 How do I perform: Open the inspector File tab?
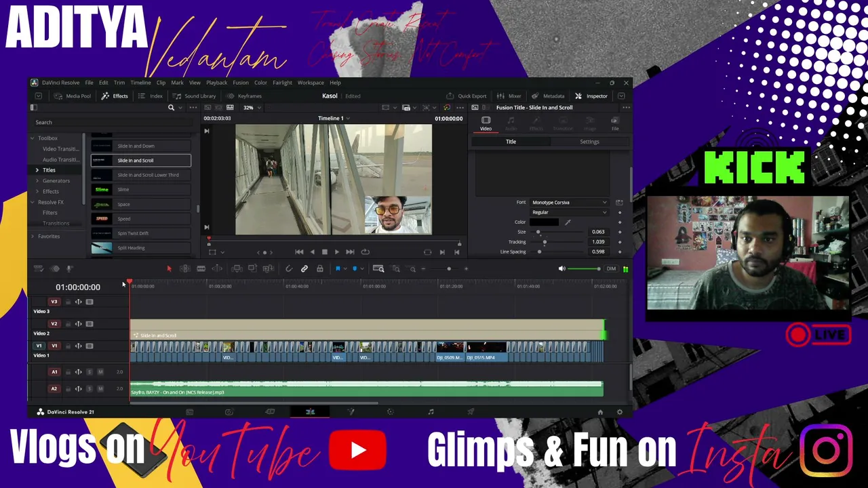click(x=615, y=123)
